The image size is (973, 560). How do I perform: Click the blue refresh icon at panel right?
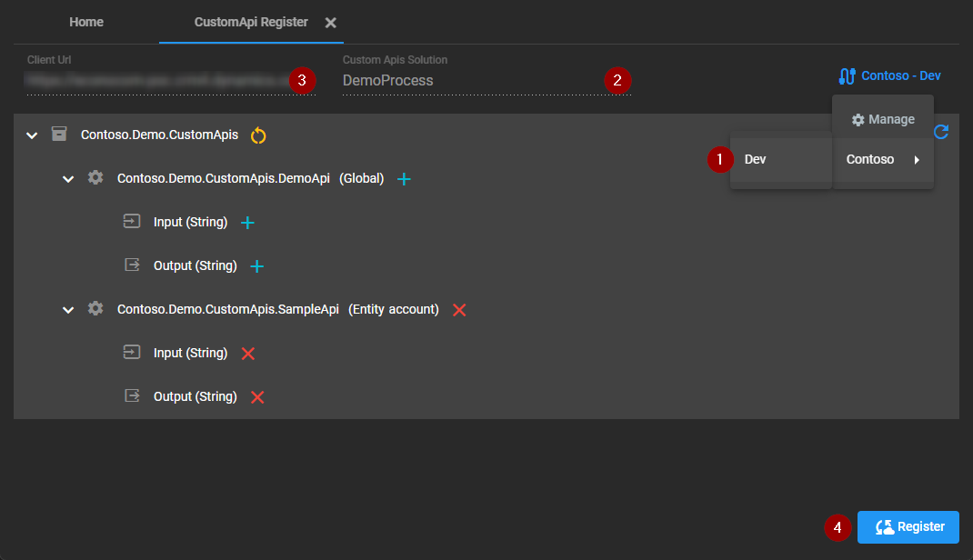pos(941,132)
